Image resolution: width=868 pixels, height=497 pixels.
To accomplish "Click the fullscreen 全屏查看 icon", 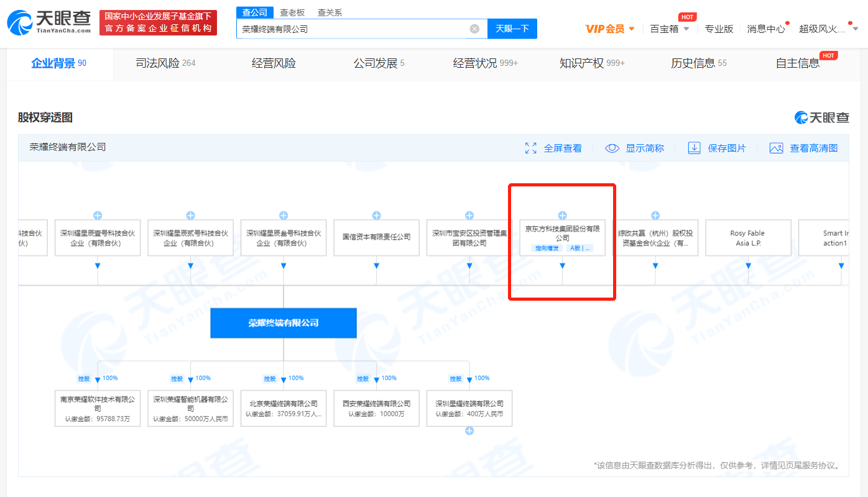I will [530, 148].
